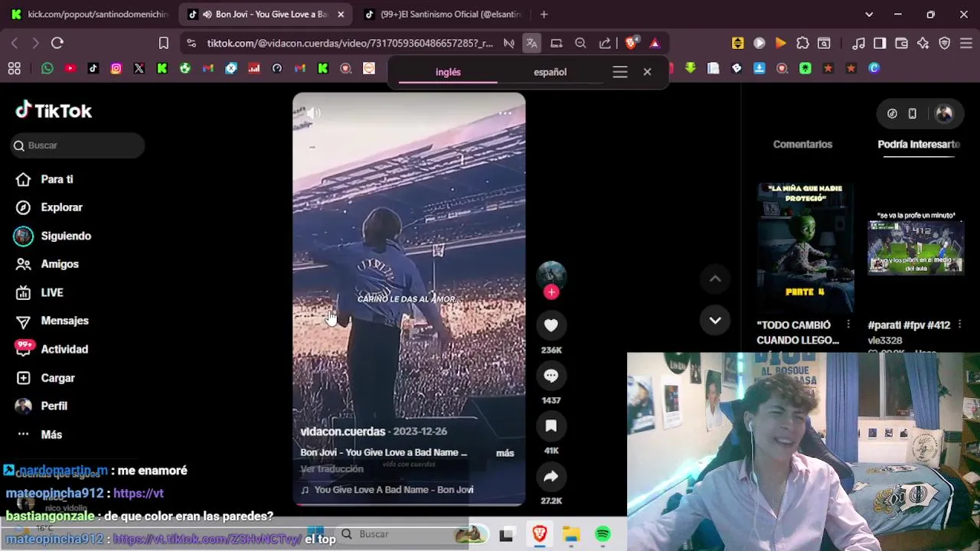Go to the previous video up arrow
The image size is (980, 551).
click(715, 279)
